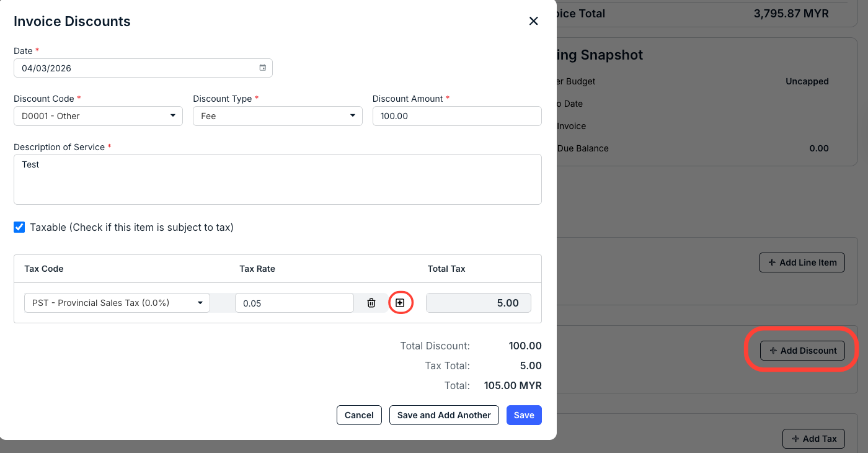Viewport: 868px width, 453px height.
Task: Click the Tax Rate column header
Action: tap(257, 269)
